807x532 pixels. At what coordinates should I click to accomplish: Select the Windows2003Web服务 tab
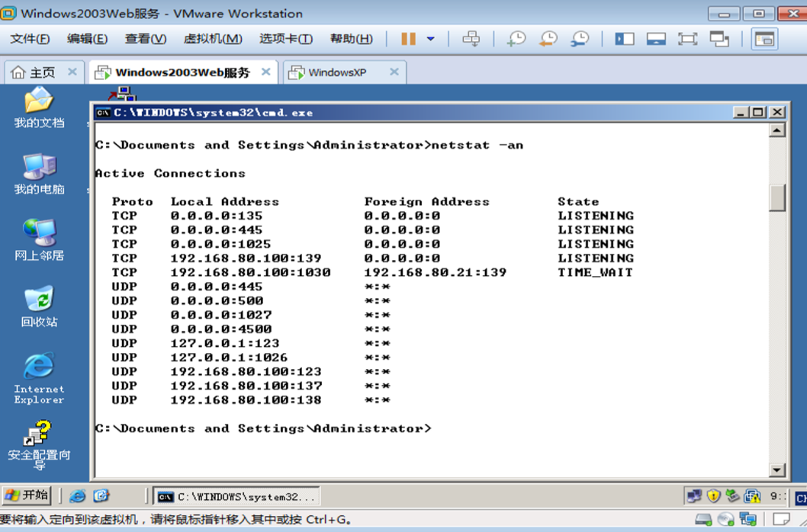[x=182, y=72]
